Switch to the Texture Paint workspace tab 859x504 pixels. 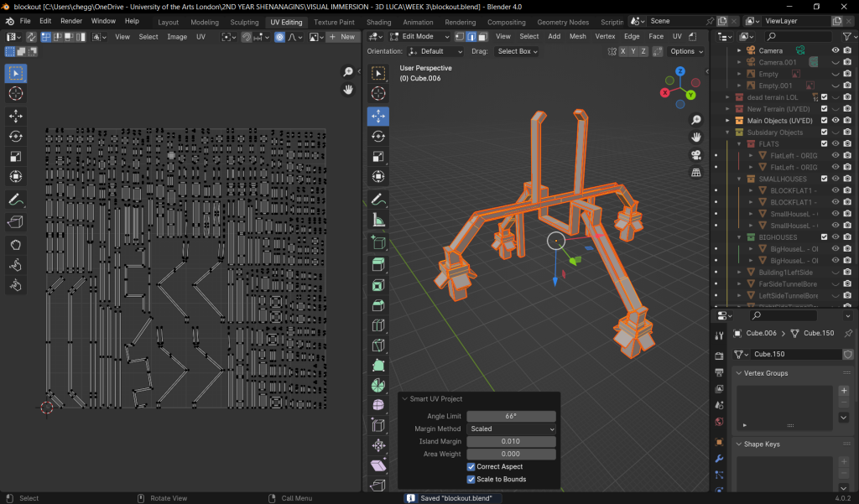[x=334, y=22]
